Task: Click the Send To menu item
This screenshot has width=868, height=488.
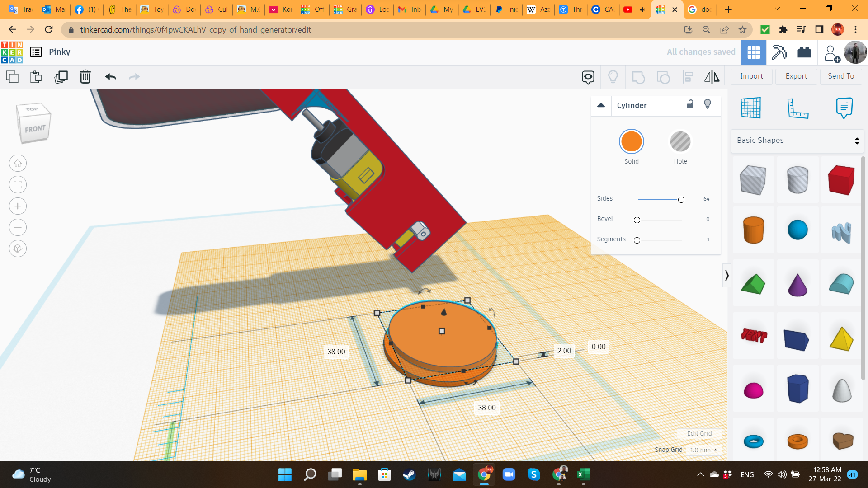Action: pos(841,75)
